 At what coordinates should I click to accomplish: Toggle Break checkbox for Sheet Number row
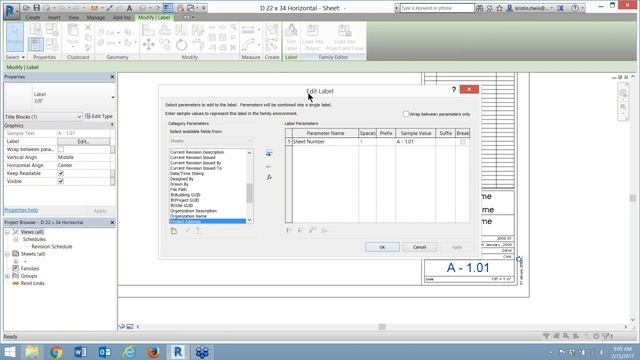[462, 142]
